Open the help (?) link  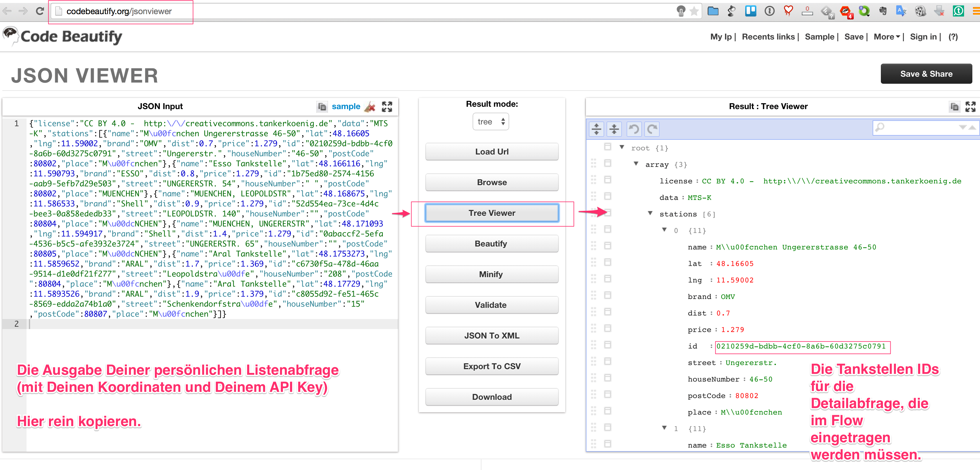click(953, 37)
